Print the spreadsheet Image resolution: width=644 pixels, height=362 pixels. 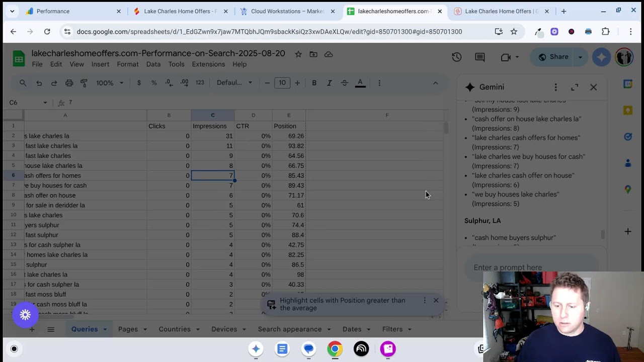[x=69, y=83]
